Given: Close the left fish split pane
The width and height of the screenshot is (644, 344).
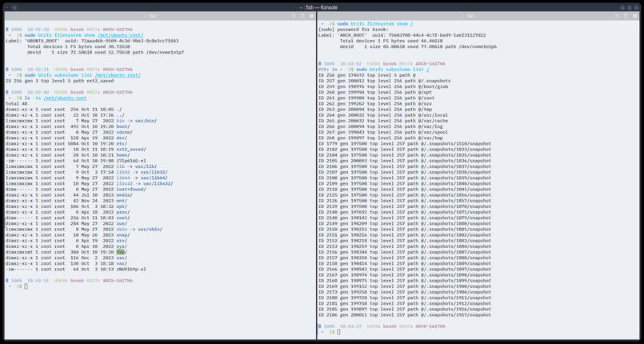Looking at the screenshot, I should click(311, 16).
